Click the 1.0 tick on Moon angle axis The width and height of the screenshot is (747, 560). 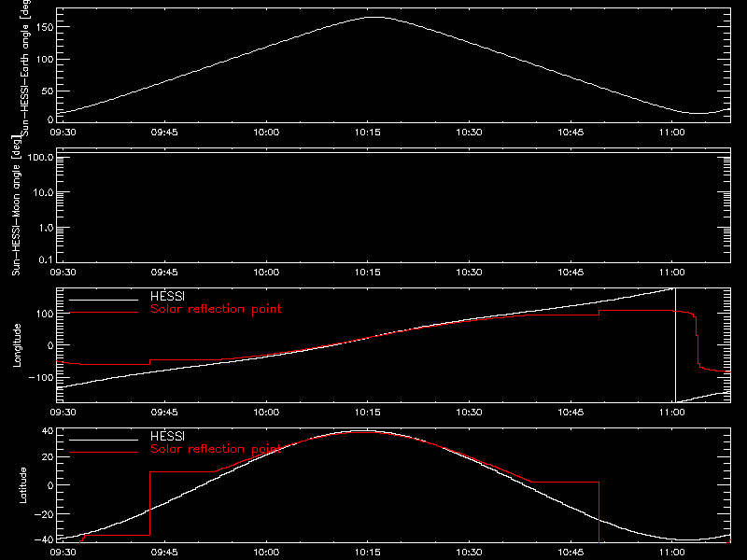point(46,228)
